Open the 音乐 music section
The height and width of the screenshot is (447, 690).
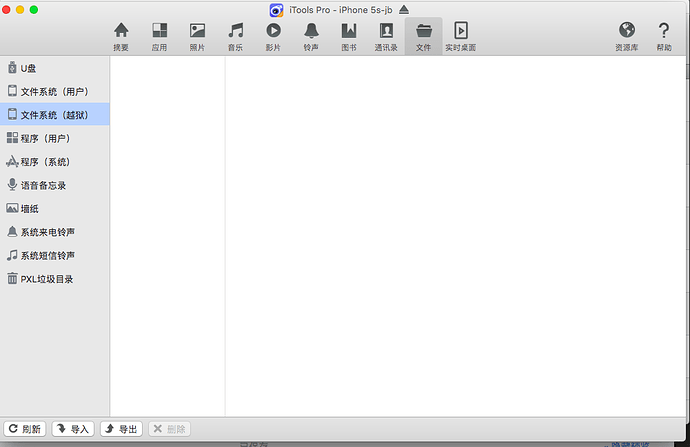tap(235, 36)
